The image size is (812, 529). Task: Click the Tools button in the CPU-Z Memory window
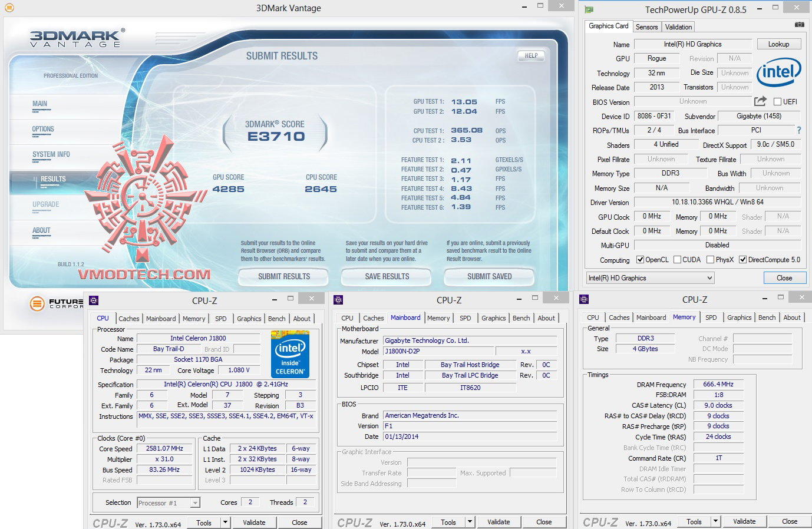click(x=694, y=521)
